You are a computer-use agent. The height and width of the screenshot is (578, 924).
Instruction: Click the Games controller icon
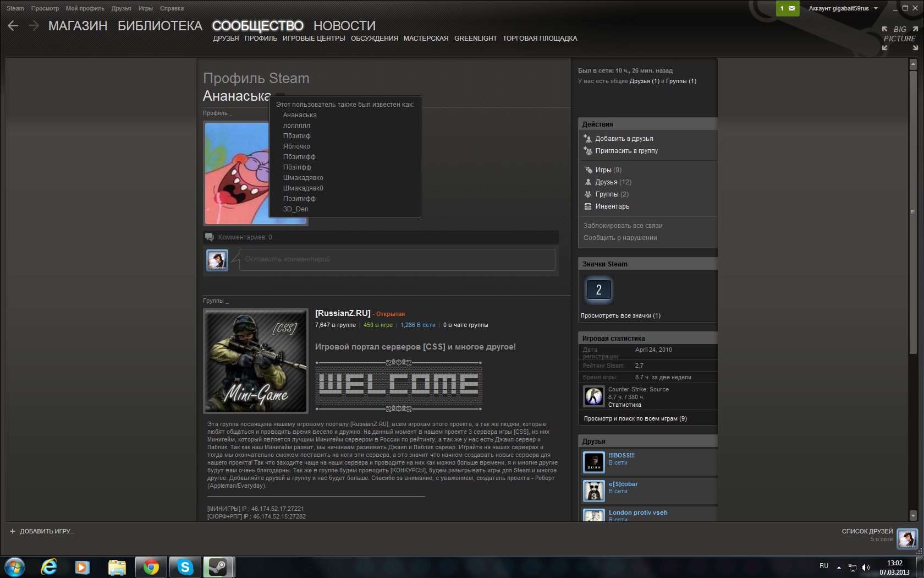(x=588, y=170)
